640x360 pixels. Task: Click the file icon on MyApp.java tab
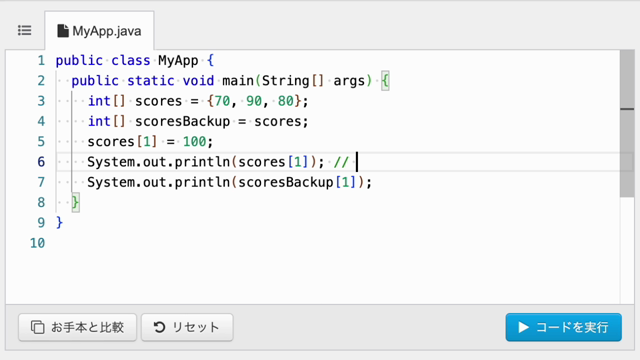[x=62, y=31]
